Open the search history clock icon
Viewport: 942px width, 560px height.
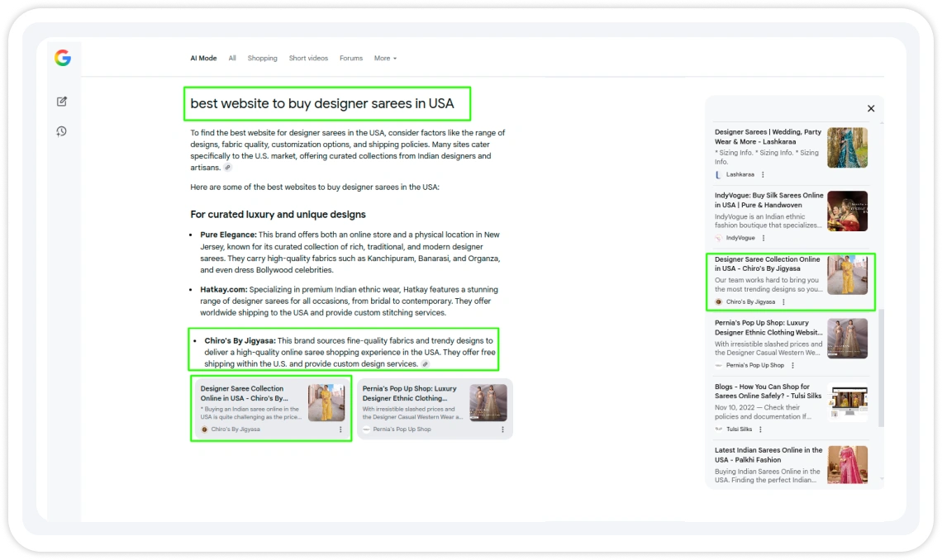pyautogui.click(x=62, y=131)
